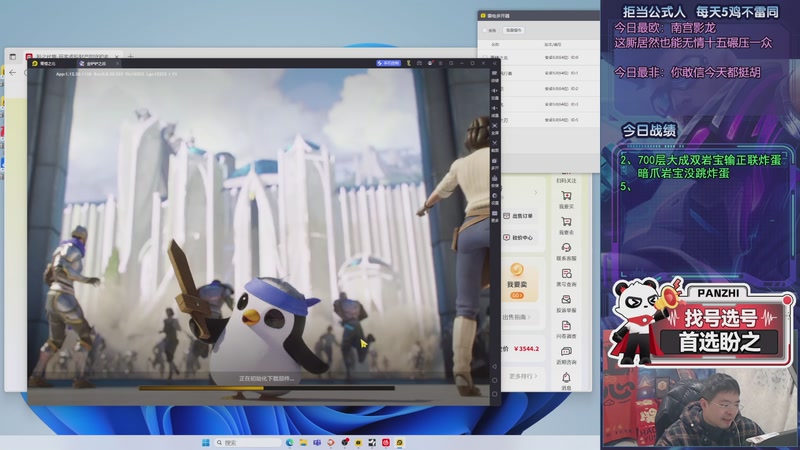Open File Explorer from taskbar
The height and width of the screenshot is (450, 800).
pyautogui.click(x=303, y=442)
